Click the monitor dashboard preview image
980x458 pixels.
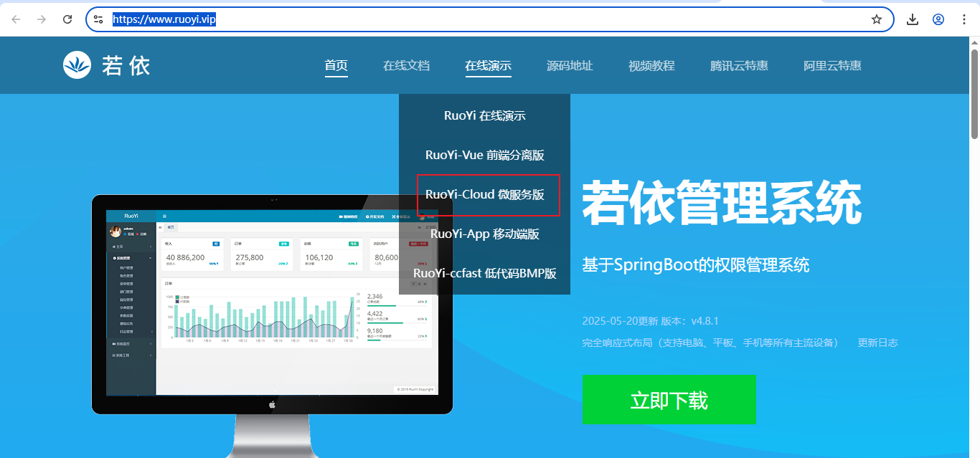click(272, 304)
